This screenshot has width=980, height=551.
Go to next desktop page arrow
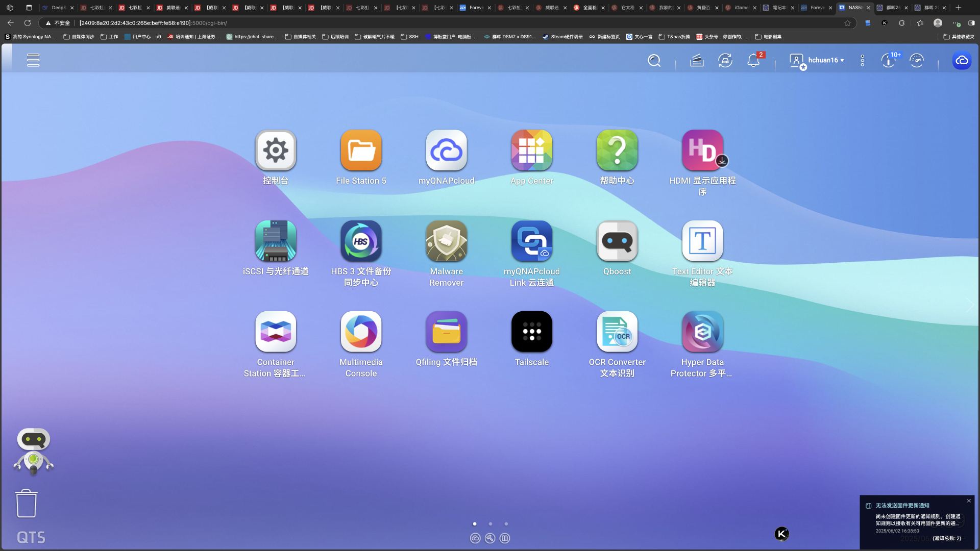click(x=970, y=305)
